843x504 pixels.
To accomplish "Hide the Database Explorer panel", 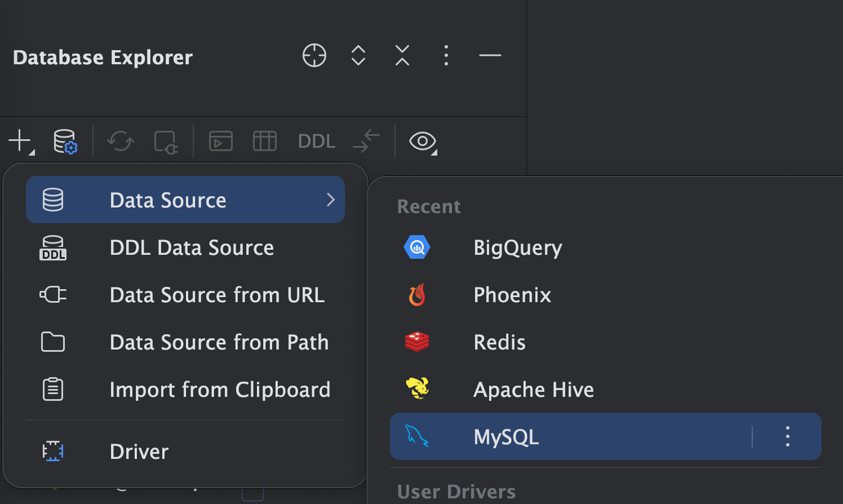I will click(490, 56).
